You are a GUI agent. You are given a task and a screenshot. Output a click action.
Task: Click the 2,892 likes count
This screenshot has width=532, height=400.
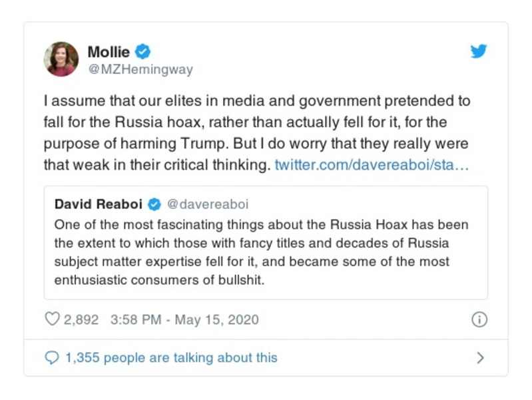tap(81, 319)
